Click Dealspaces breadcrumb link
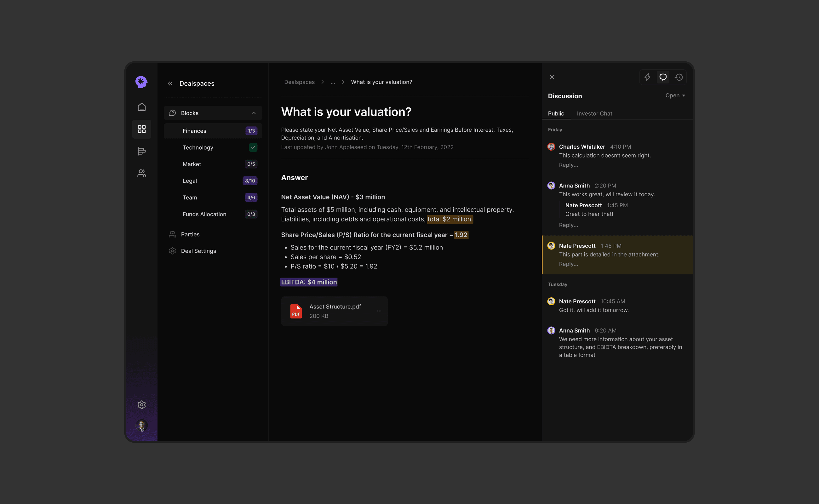Screen dimensions: 819x504 point(299,82)
